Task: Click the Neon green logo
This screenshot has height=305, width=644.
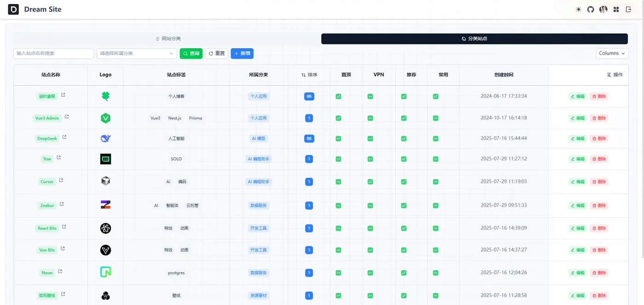Action: click(105, 272)
